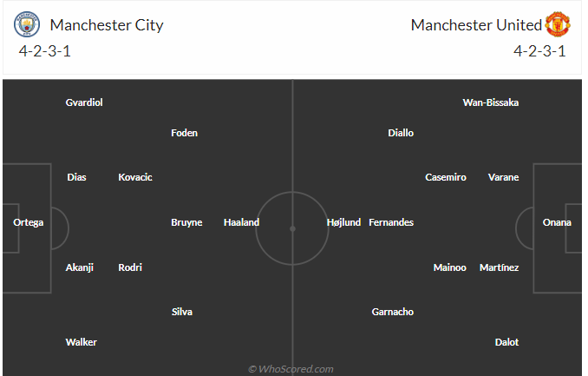Click Højlund's player label
Image resolution: width=588 pixels, height=376 pixels.
click(x=343, y=222)
